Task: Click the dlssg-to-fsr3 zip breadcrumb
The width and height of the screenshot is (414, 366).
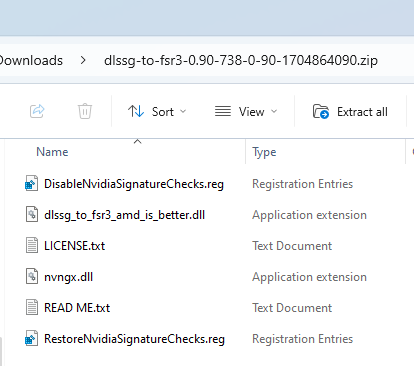Action: coord(241,60)
